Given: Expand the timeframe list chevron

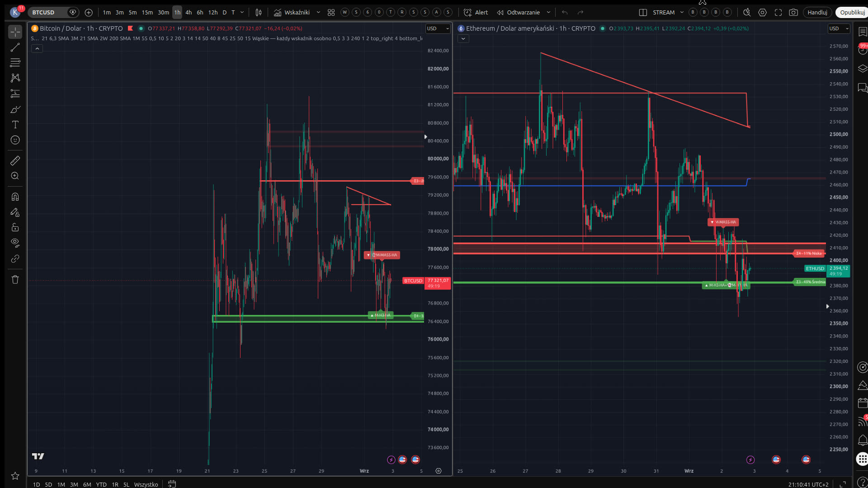Looking at the screenshot, I should click(242, 13).
